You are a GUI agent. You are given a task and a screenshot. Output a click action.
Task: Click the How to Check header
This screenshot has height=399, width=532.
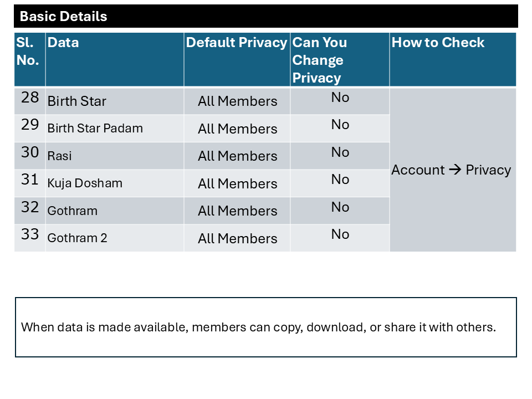(x=453, y=60)
